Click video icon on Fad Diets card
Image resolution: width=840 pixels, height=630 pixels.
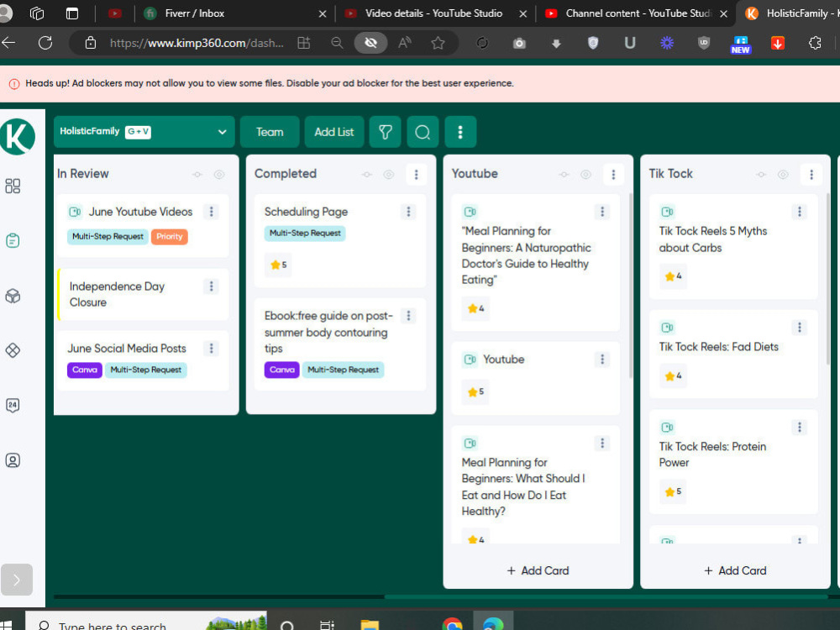pyautogui.click(x=667, y=328)
